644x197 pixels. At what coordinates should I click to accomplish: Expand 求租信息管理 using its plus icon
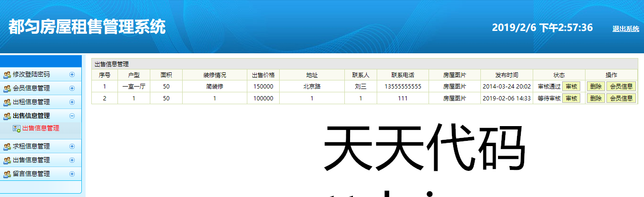tap(72, 146)
